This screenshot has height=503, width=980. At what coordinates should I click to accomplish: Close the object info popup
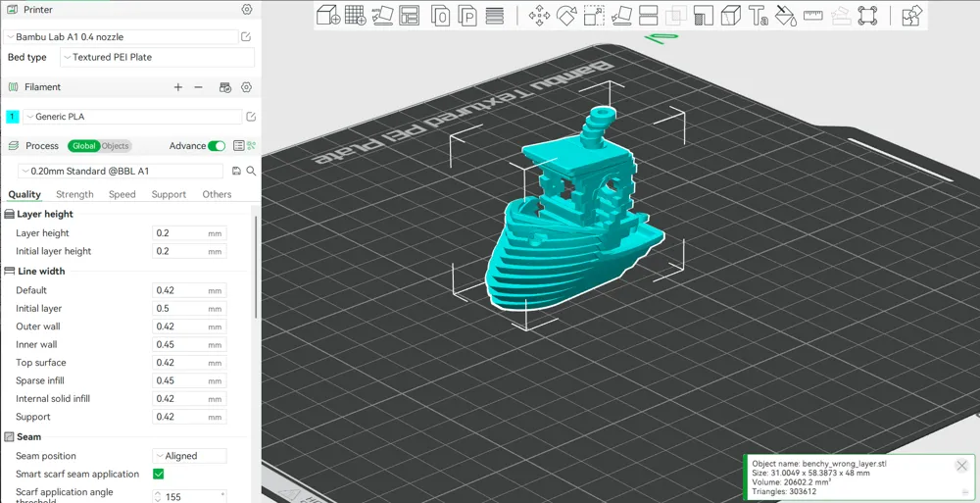pyautogui.click(x=962, y=466)
